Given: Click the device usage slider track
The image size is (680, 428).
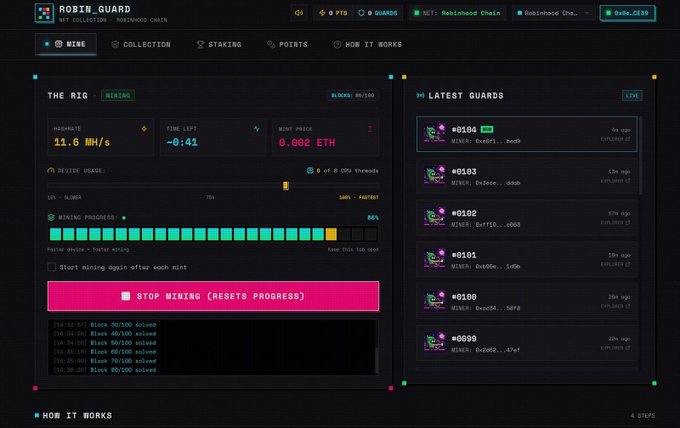Looking at the screenshot, I should point(213,186).
